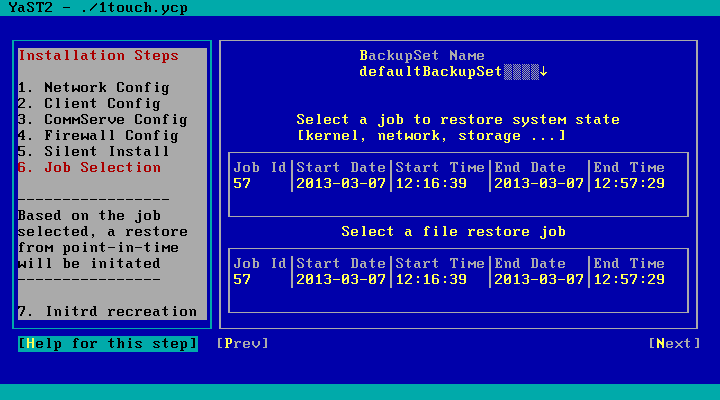Select job 57 in file restore table
This screenshot has width=720, height=400.
click(x=242, y=279)
